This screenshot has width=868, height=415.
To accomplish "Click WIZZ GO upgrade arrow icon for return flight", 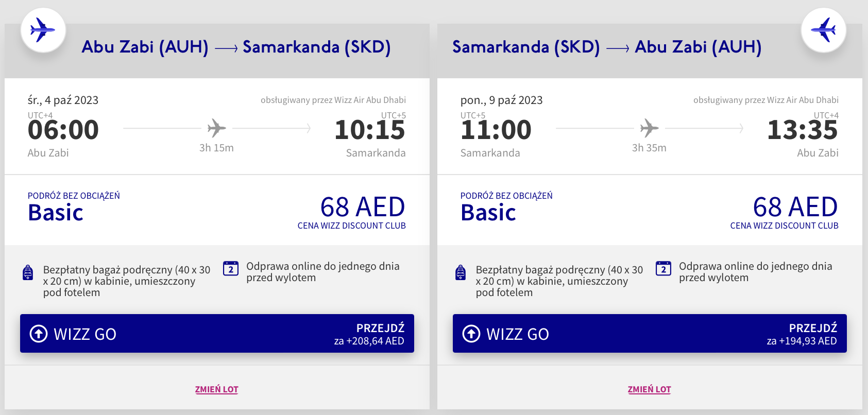I will 471,334.
